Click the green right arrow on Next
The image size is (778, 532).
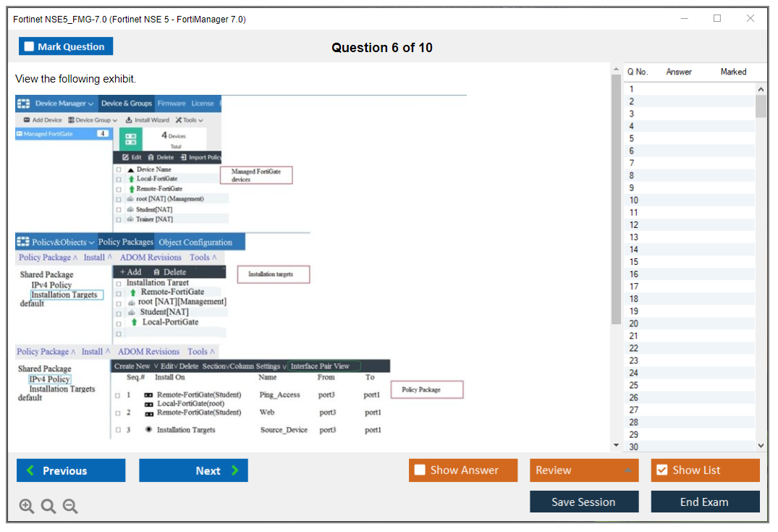coord(235,470)
